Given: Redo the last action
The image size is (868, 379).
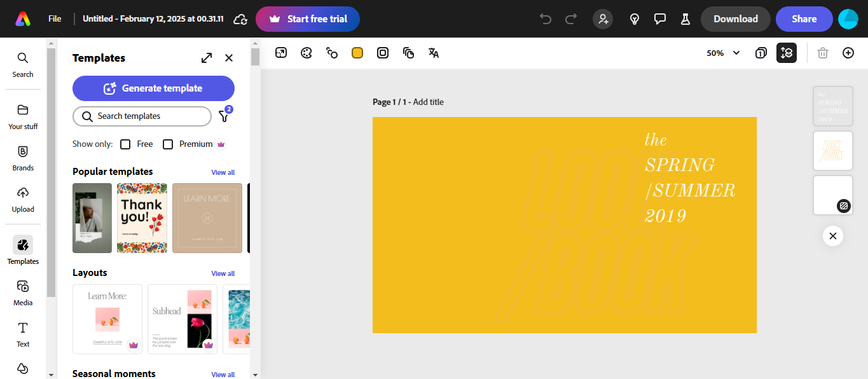Looking at the screenshot, I should click(x=571, y=19).
